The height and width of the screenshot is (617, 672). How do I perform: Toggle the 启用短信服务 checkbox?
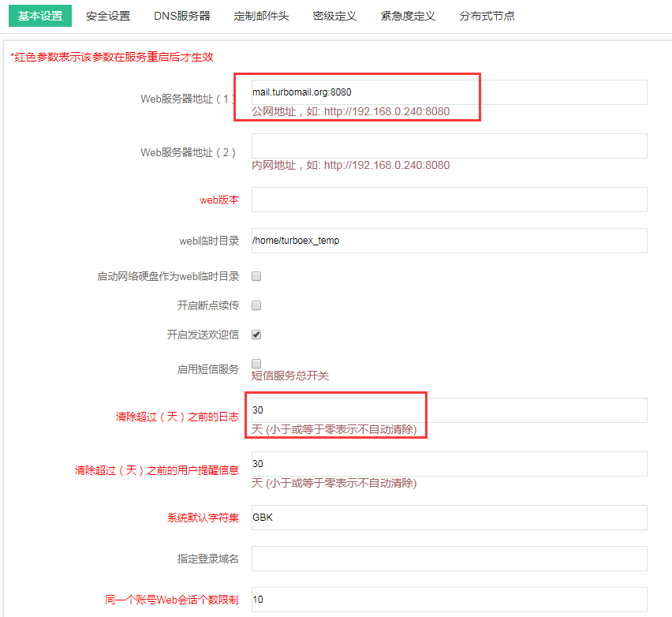[256, 363]
